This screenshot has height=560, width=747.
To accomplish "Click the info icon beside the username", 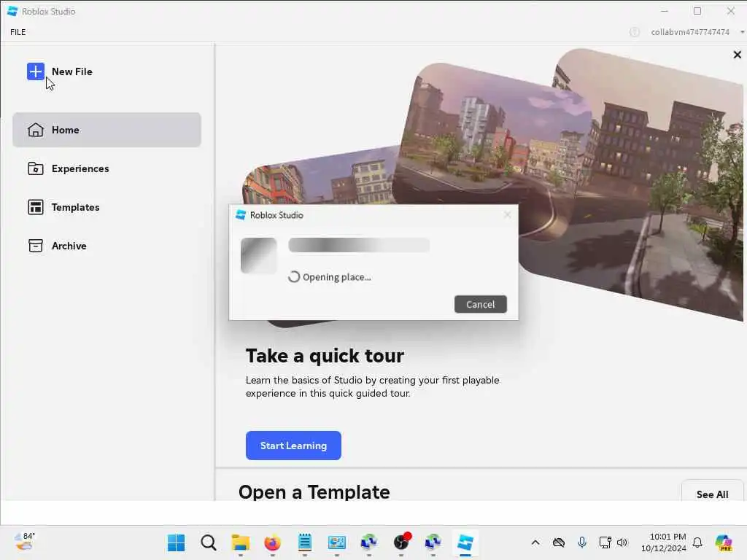I will point(634,32).
